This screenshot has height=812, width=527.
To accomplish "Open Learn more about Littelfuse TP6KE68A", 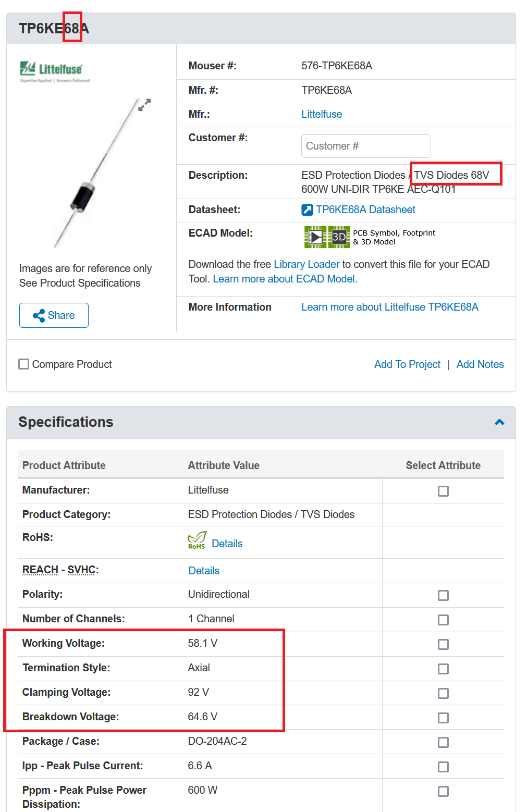I will pos(390,307).
